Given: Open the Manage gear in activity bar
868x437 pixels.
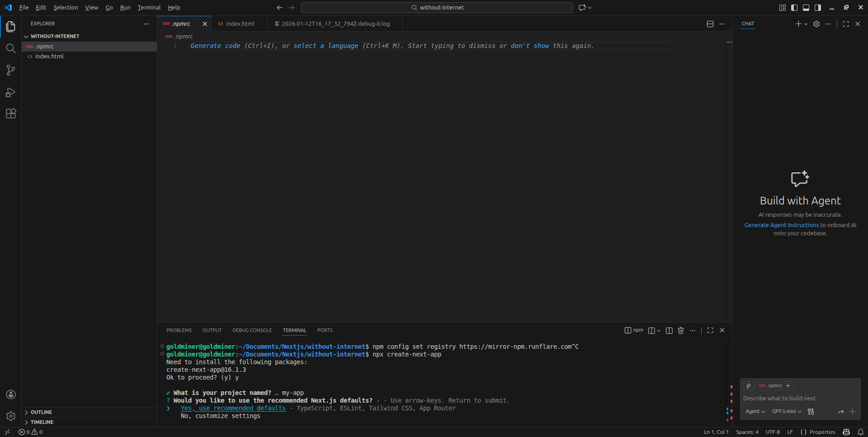Looking at the screenshot, I should pos(11,416).
